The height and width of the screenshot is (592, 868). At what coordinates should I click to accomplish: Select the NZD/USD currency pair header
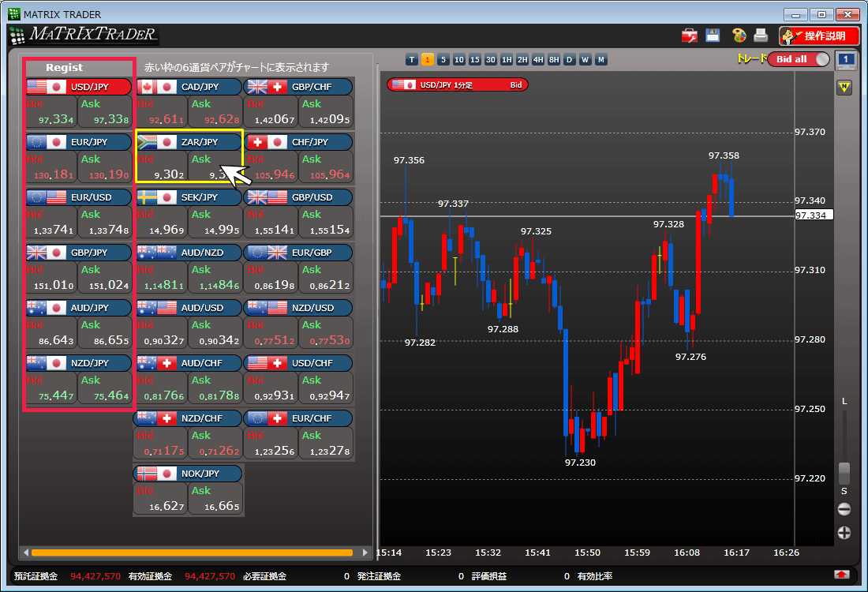300,308
